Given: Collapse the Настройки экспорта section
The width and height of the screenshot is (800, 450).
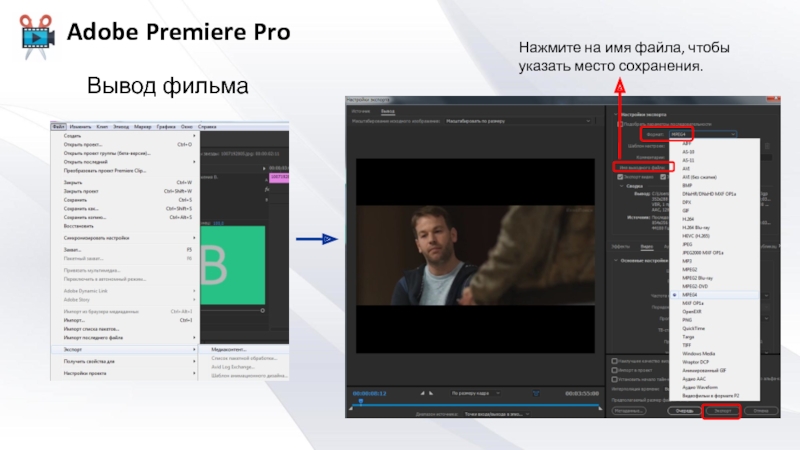Looking at the screenshot, I should tap(616, 115).
